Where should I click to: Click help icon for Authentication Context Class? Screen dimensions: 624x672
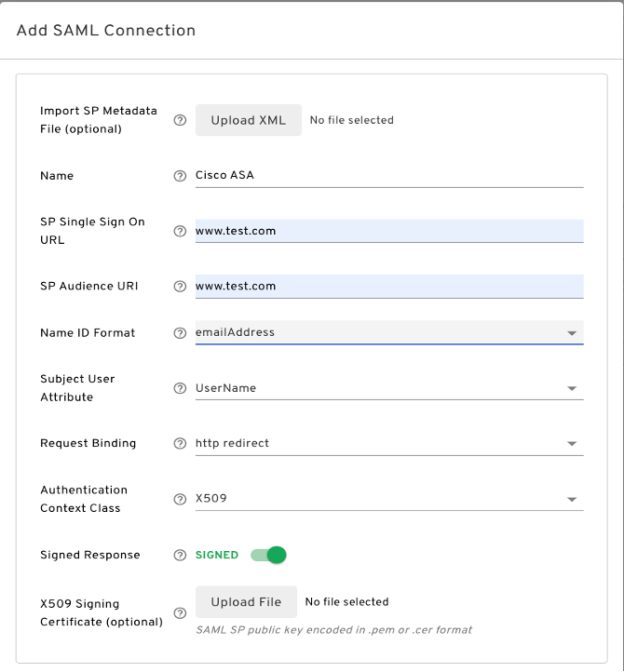(181, 499)
